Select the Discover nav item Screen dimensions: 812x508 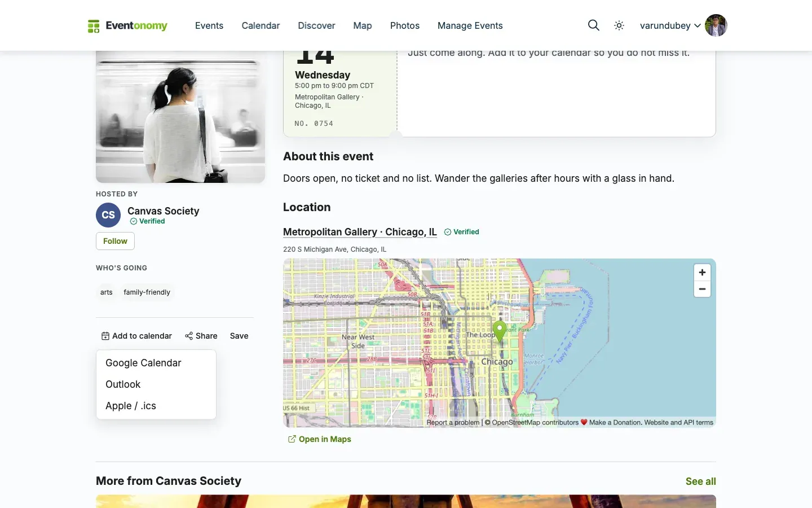316,25
